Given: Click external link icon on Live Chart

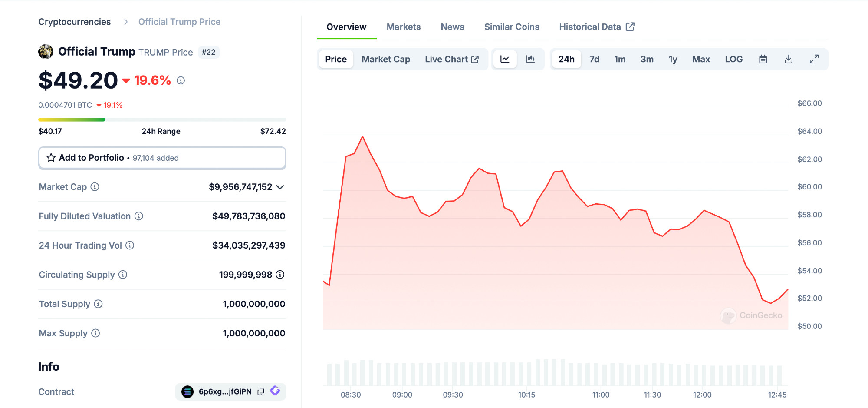Looking at the screenshot, I should click(475, 59).
